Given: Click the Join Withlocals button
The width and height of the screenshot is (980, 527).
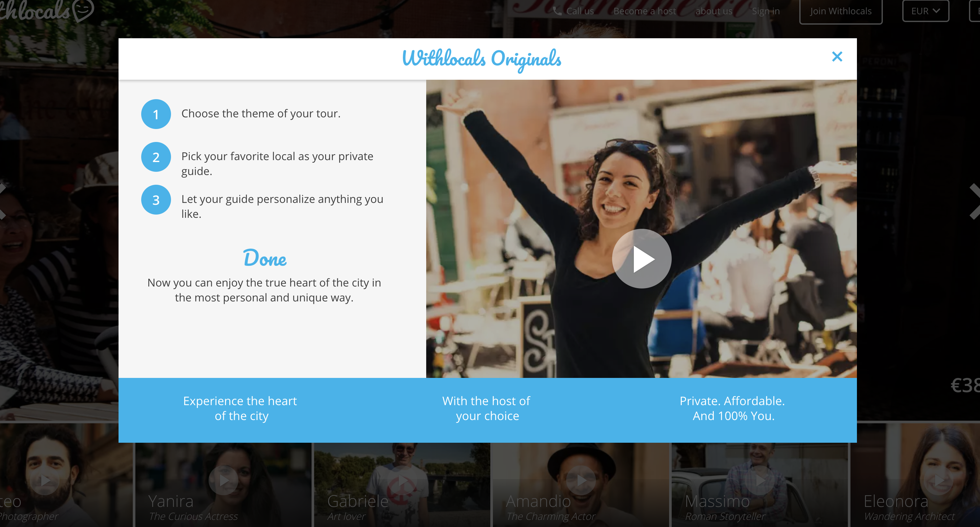Looking at the screenshot, I should [840, 11].
